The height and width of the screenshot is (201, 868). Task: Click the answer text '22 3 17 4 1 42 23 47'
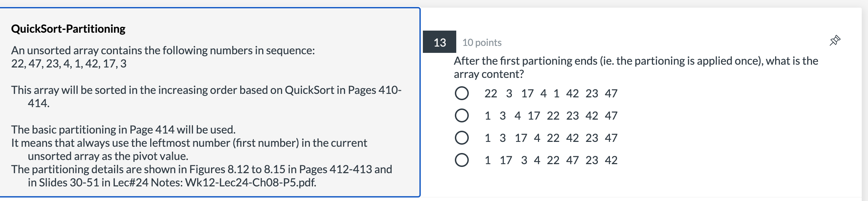coord(551,93)
